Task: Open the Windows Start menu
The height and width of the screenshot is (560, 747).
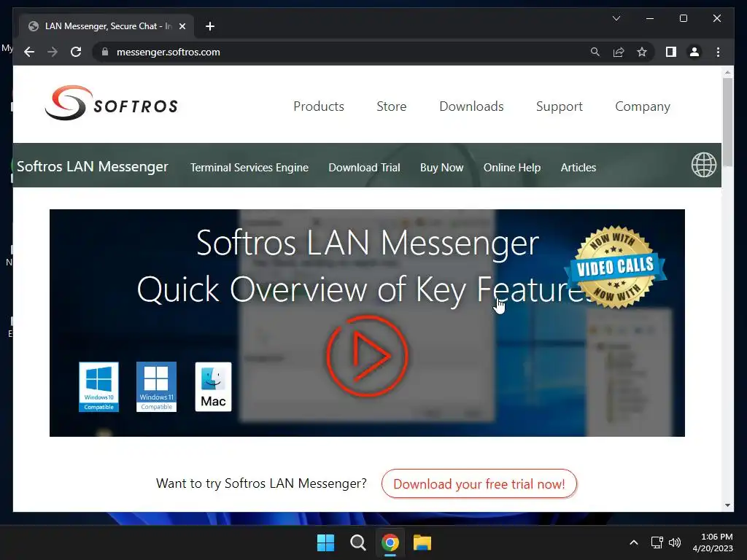Action: click(326, 542)
